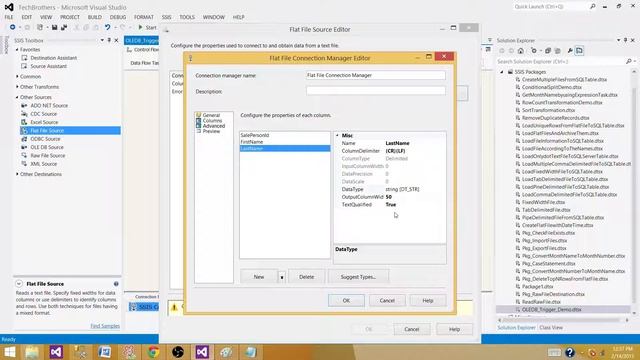
Task: Click the Save icon in Visual Studio toolbar
Action: 54,27
